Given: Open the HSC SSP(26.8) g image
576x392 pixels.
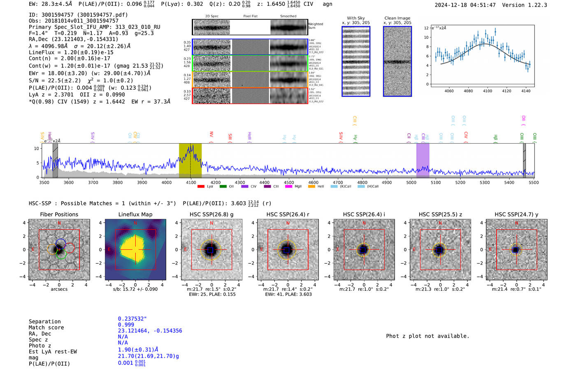Looking at the screenshot, I should pos(211,249).
